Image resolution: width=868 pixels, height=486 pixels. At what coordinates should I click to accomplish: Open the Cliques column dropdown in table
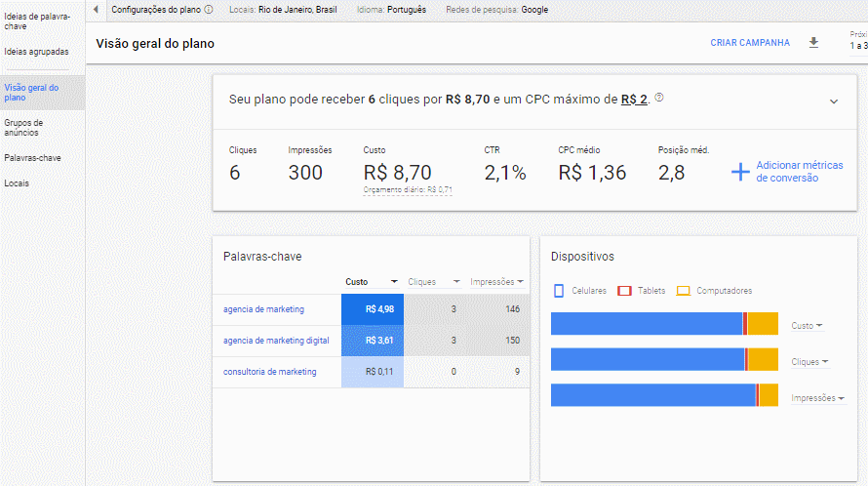click(455, 282)
